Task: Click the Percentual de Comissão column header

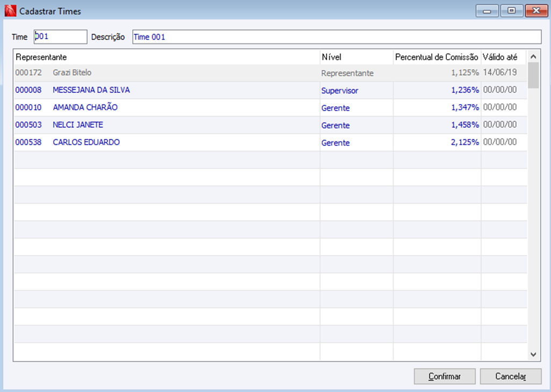Action: (x=437, y=57)
